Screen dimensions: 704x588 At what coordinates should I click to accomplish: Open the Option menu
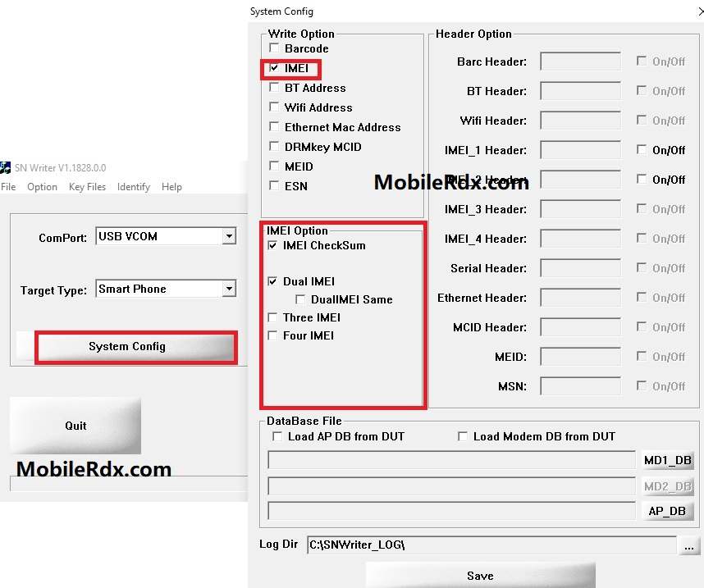(42, 187)
